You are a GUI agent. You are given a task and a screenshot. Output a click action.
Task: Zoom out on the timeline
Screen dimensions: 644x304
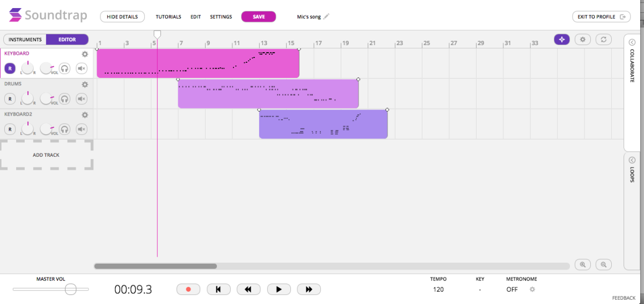[x=604, y=264]
